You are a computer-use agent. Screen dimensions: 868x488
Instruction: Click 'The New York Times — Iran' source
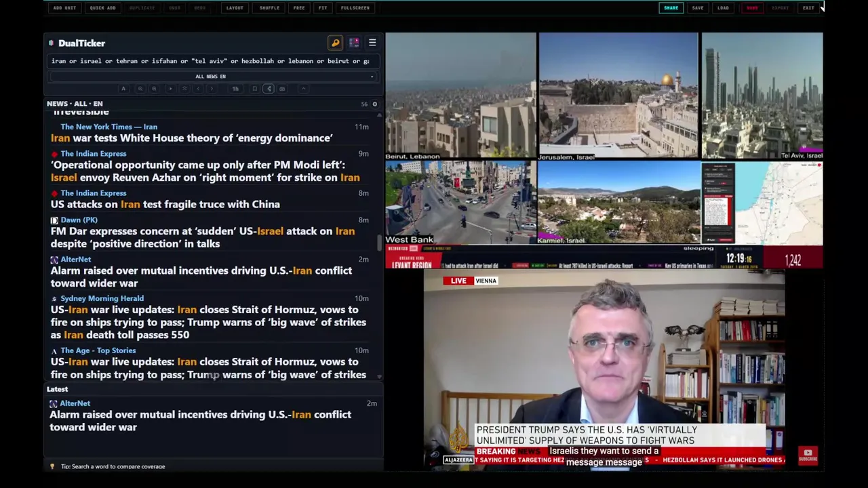click(108, 127)
